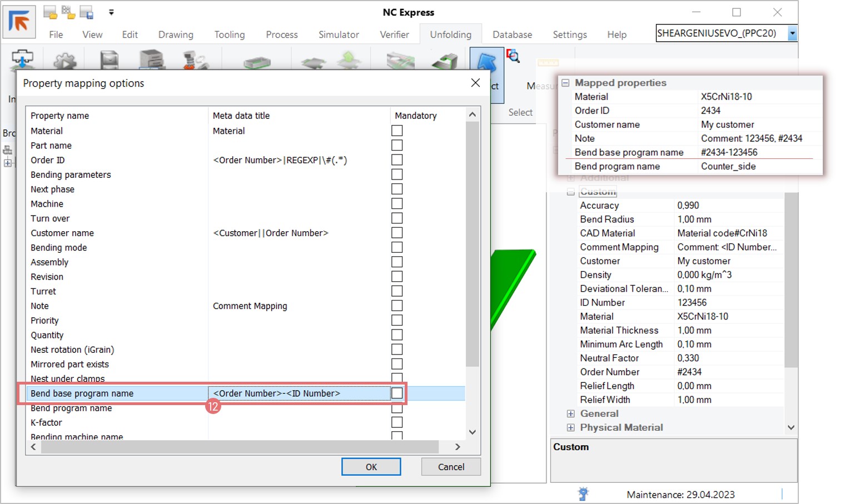Click the save icon in quick access toolbar

pyautogui.click(x=86, y=12)
